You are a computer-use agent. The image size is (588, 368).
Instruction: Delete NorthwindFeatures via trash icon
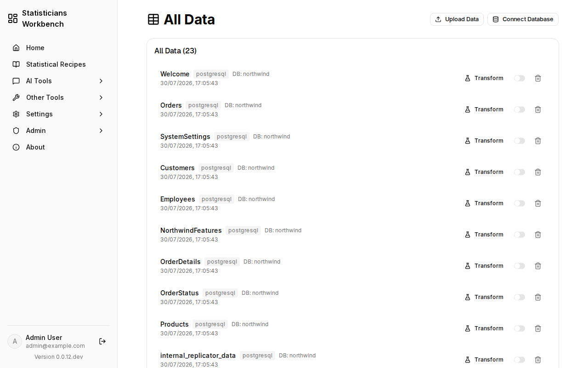[538, 235]
